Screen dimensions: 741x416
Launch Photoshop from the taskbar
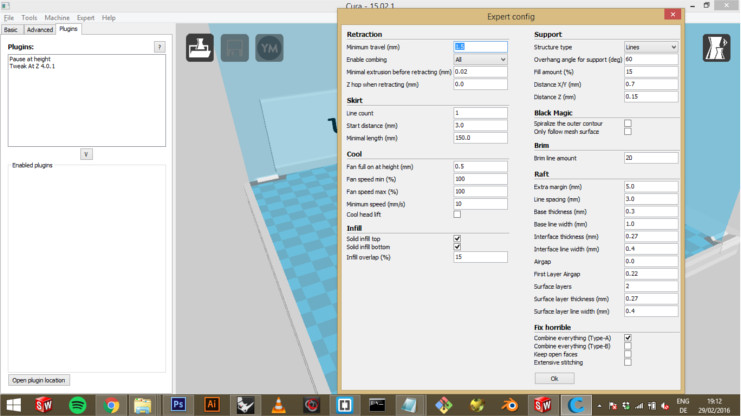(178, 405)
